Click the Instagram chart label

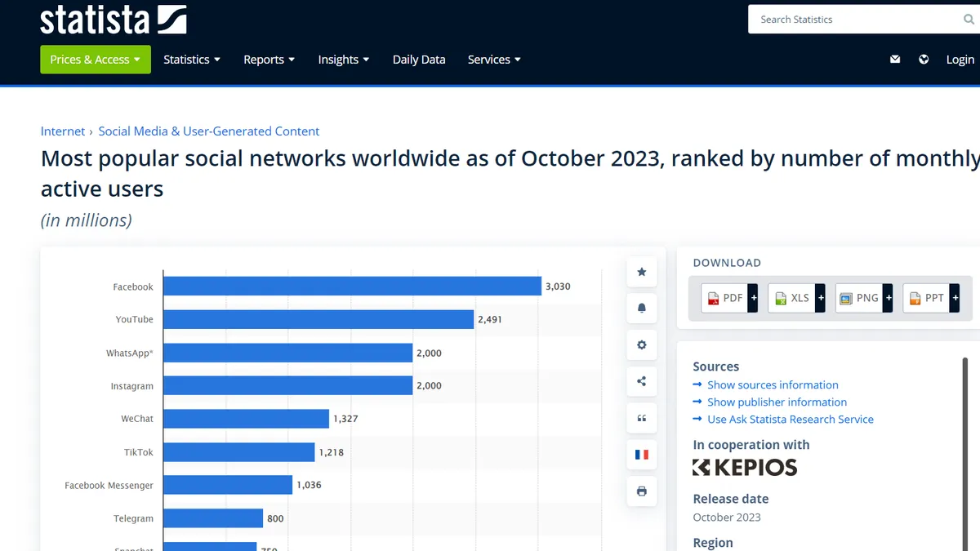tap(132, 386)
